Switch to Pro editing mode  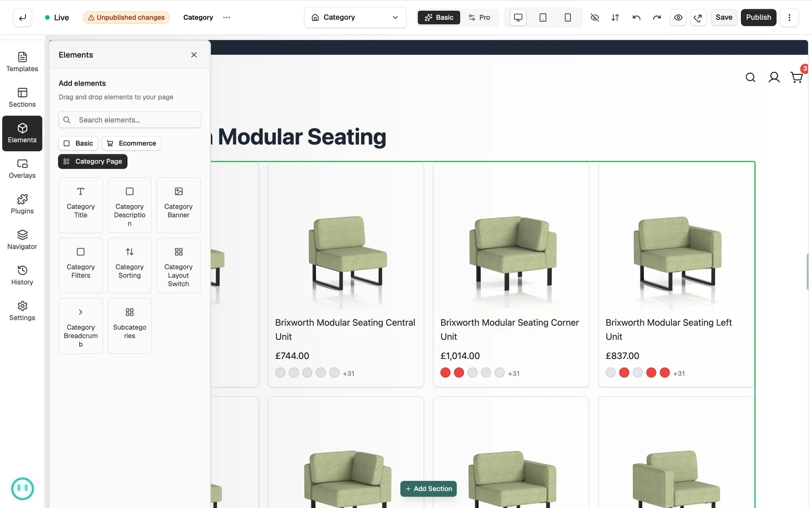pyautogui.click(x=479, y=17)
